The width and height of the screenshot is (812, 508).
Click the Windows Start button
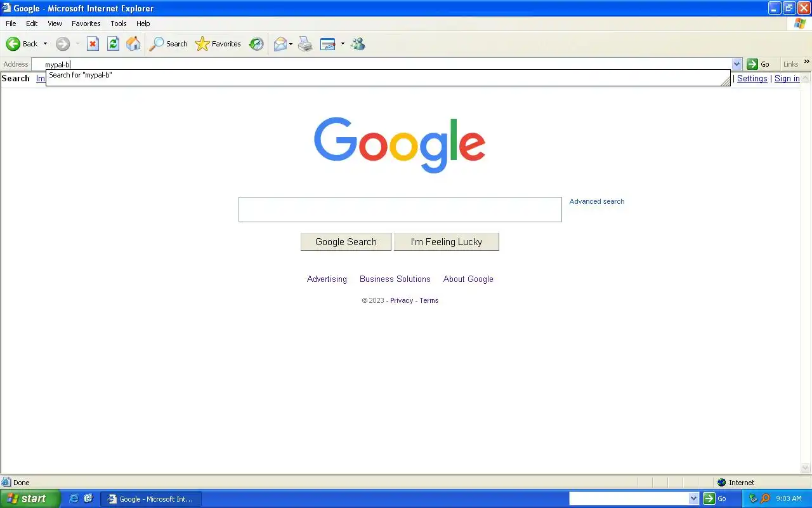point(30,498)
